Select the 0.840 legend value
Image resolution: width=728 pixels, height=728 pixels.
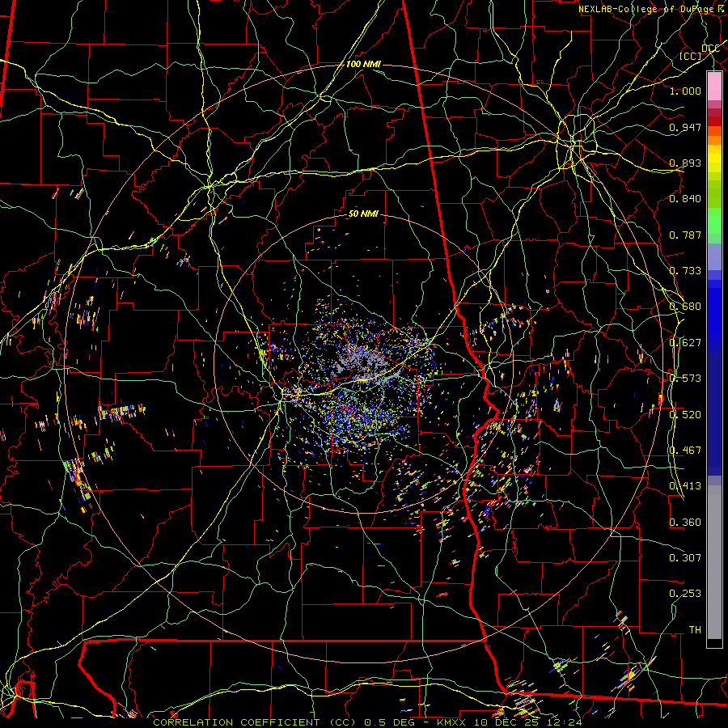click(685, 199)
